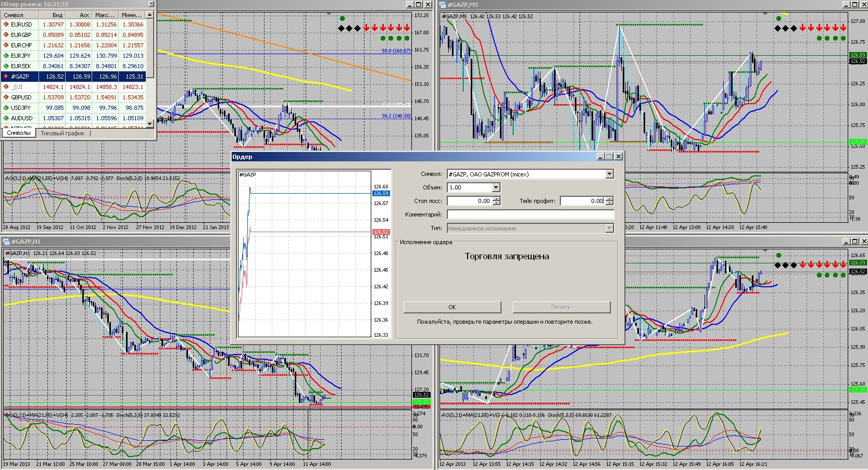Increase Стоп лосс with the up stepper

click(496, 198)
